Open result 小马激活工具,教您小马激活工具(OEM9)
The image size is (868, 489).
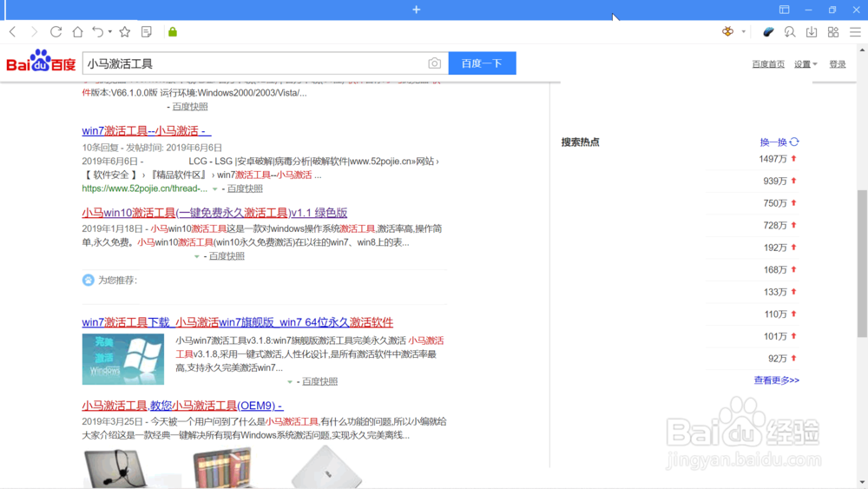(182, 406)
